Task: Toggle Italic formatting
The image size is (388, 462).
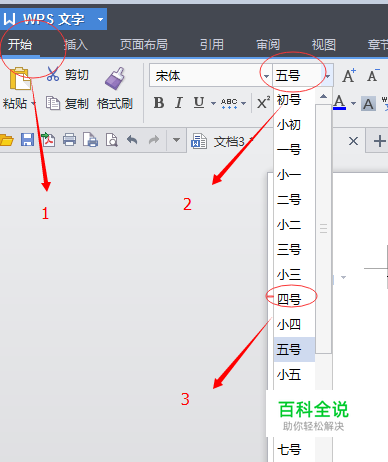Action: coord(179,103)
